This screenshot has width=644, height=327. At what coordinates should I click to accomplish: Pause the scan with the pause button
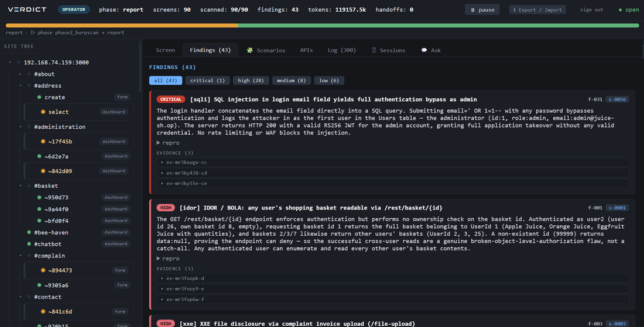pos(482,9)
